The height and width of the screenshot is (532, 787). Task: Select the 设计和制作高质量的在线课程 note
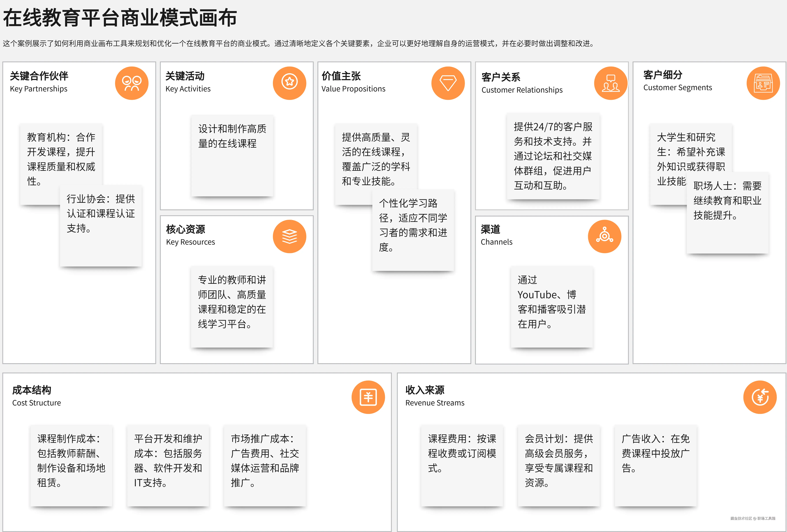[x=232, y=156]
